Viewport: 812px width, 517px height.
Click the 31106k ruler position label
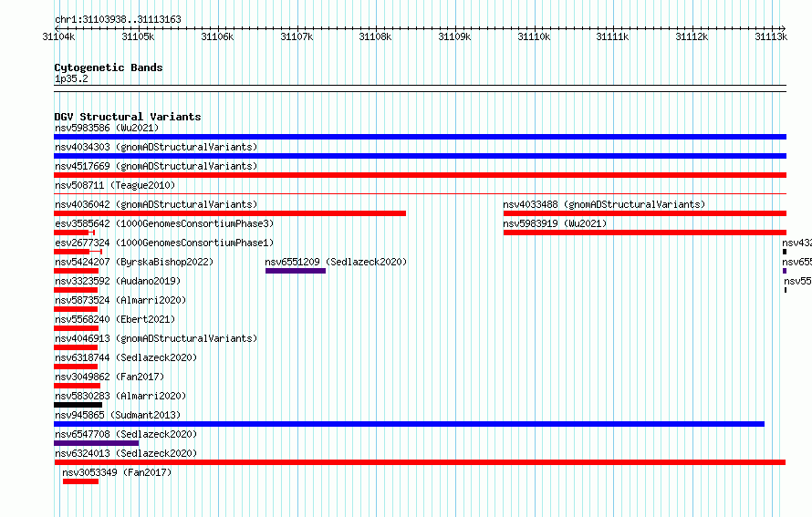(217, 36)
